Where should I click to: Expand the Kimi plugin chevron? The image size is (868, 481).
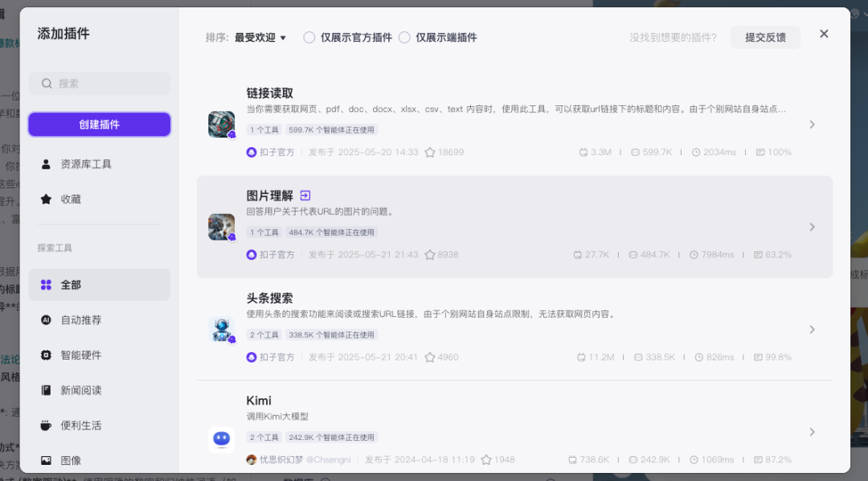pyautogui.click(x=812, y=432)
